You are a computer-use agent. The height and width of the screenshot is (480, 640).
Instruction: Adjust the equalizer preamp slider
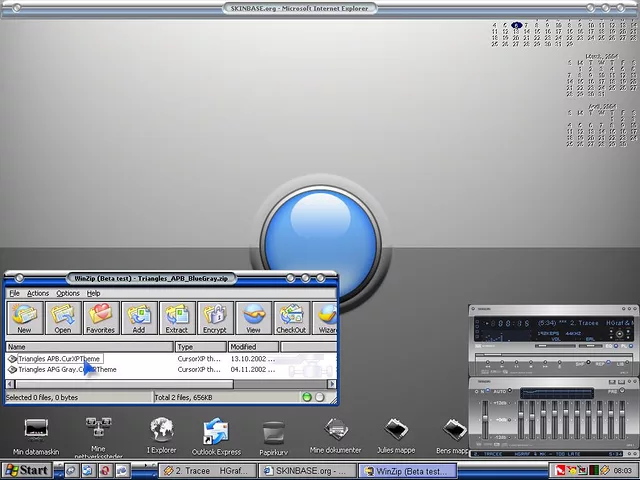point(487,420)
